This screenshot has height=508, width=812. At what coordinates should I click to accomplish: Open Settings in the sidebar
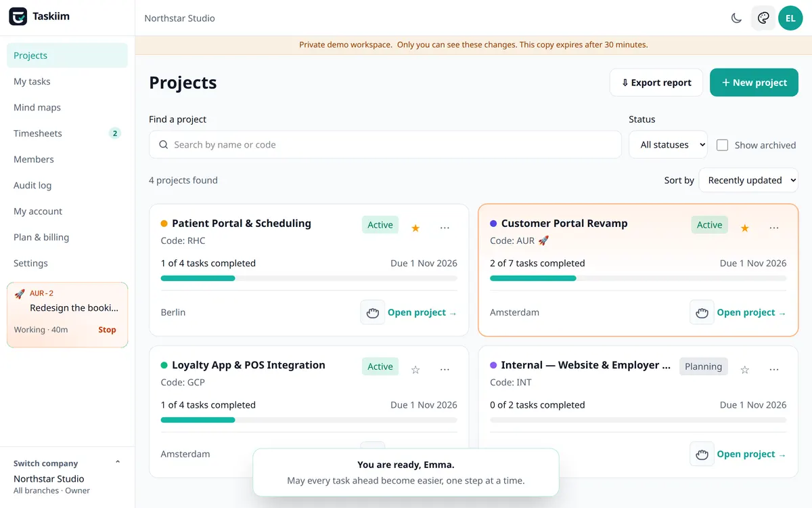pos(67,263)
